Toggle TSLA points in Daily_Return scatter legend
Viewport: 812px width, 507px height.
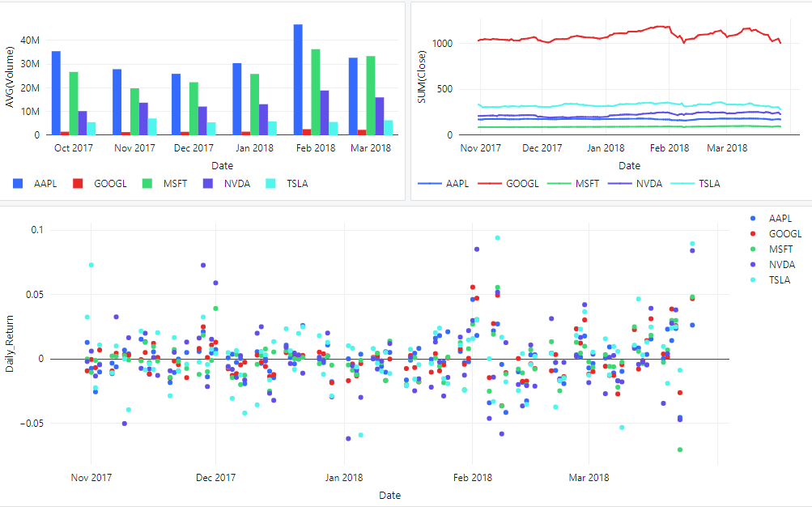click(771, 280)
